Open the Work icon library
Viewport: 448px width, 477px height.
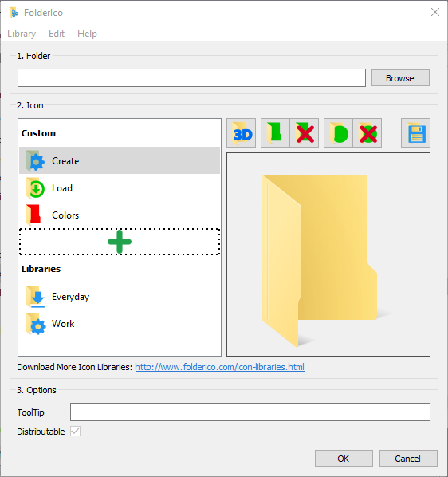coord(120,324)
